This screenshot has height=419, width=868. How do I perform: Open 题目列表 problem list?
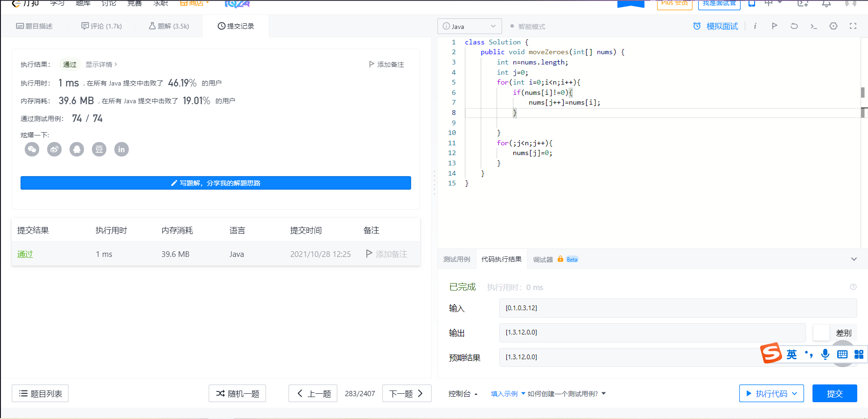40,393
